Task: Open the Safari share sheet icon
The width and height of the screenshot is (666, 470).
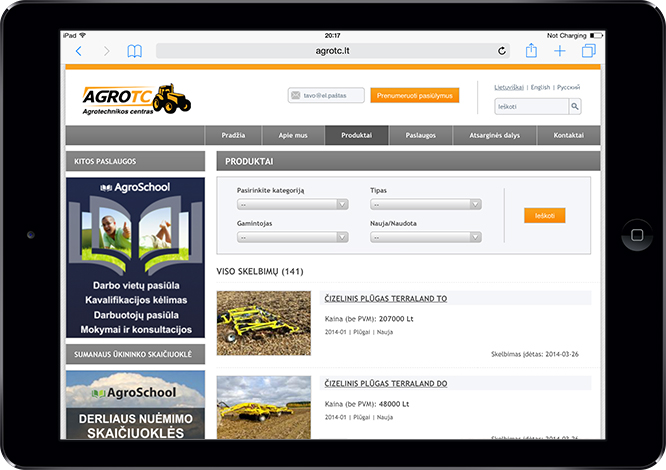Action: (x=531, y=51)
